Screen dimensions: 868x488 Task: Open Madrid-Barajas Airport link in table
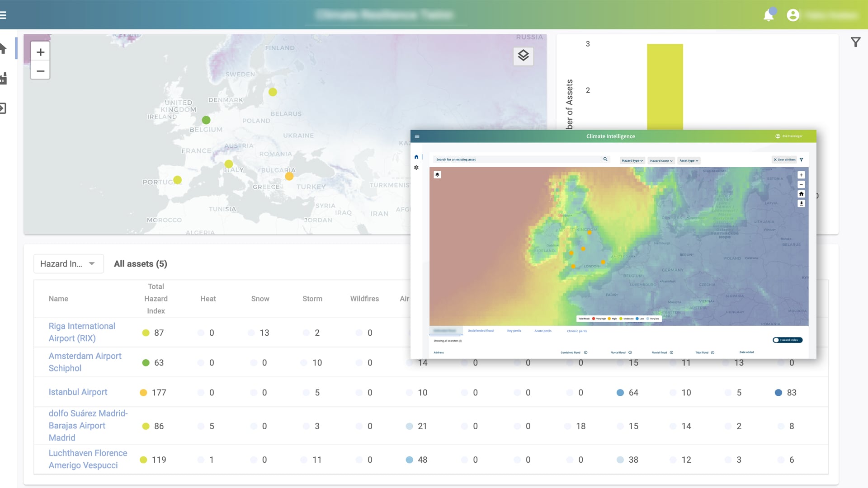(x=88, y=426)
